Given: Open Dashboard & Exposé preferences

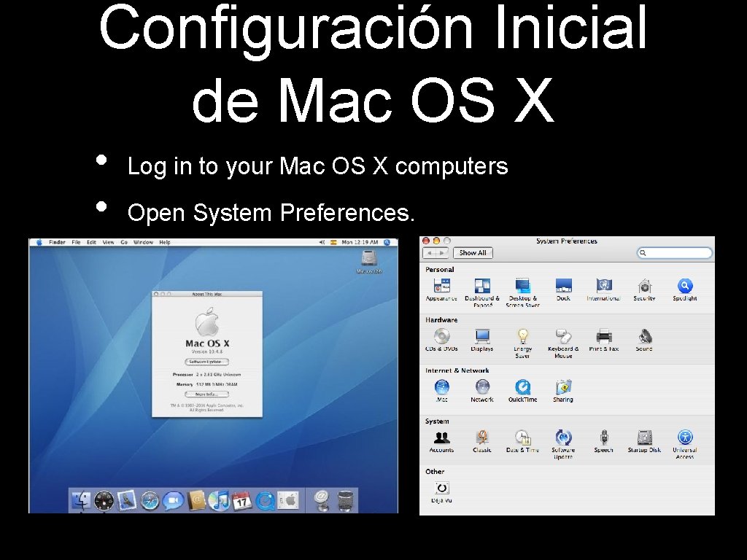Looking at the screenshot, I should click(x=482, y=292).
